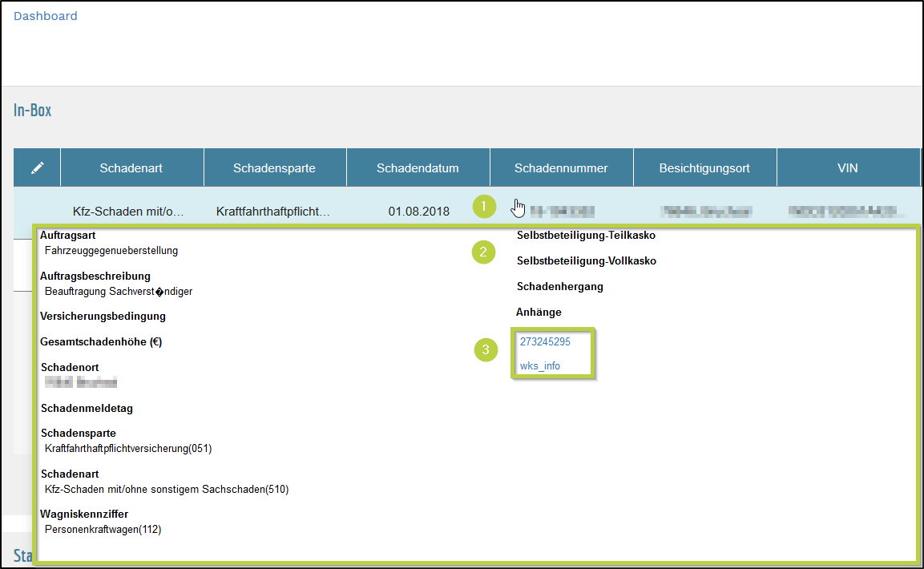Open attachment link 273245295
924x569 pixels.
click(545, 341)
